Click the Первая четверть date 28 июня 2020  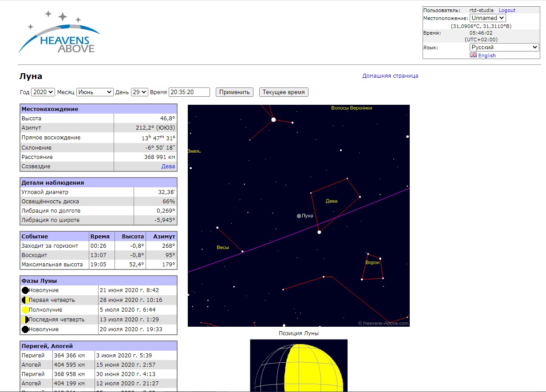click(131, 300)
